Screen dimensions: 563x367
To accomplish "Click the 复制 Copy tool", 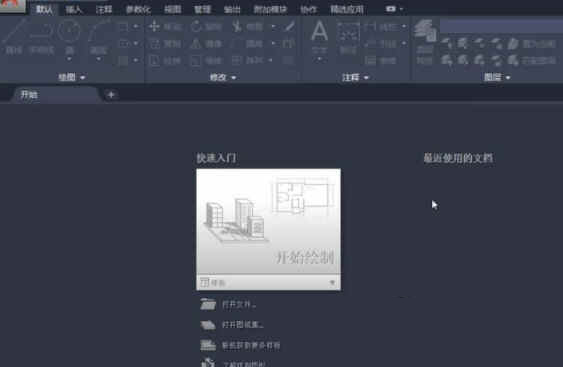I will (166, 44).
